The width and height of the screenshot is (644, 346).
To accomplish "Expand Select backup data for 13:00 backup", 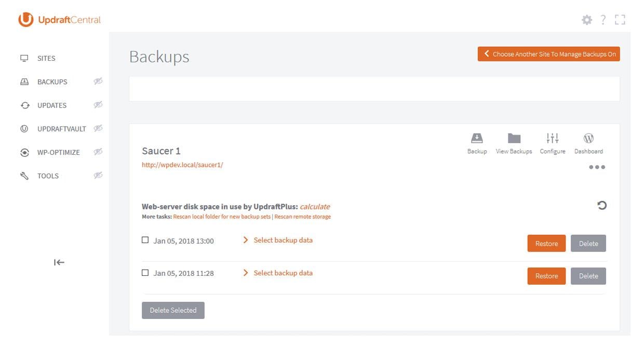I will 278,240.
